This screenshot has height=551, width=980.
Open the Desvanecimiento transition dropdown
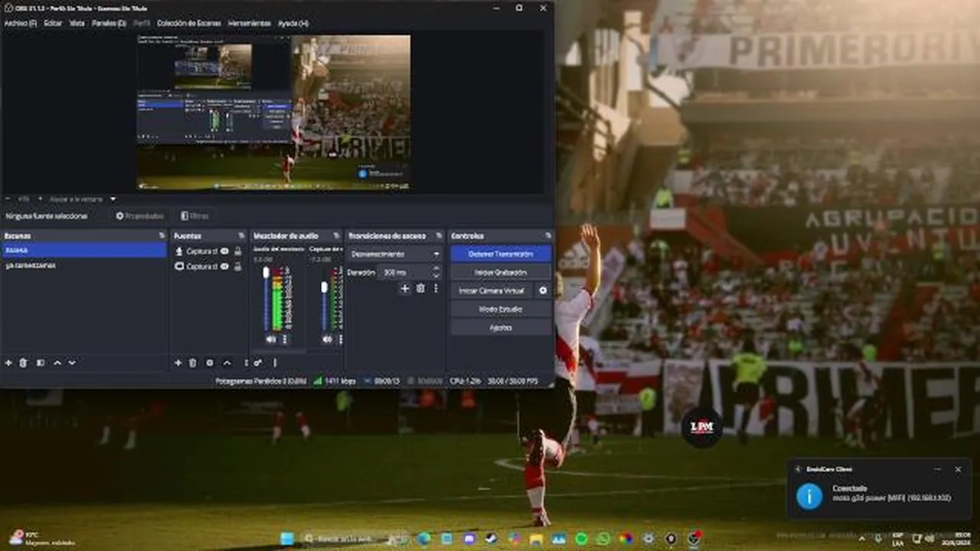coord(395,253)
